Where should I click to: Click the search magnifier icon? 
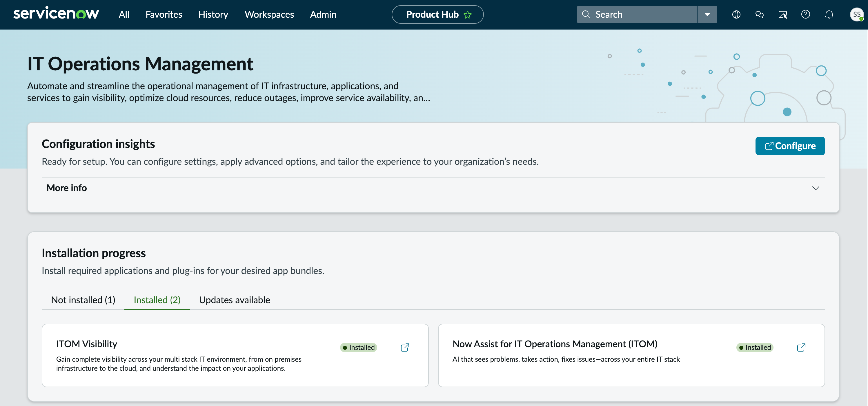(x=586, y=14)
